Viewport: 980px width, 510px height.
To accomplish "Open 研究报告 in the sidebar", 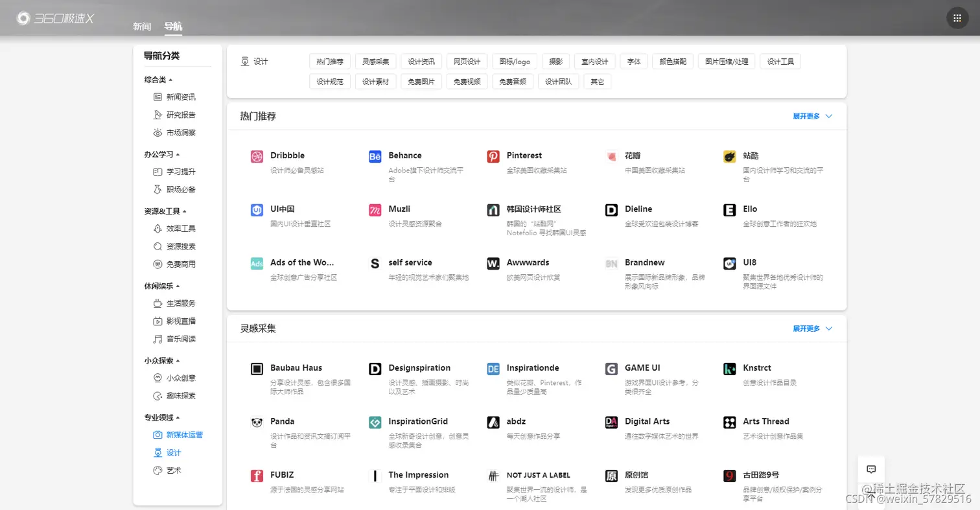I will click(x=174, y=115).
